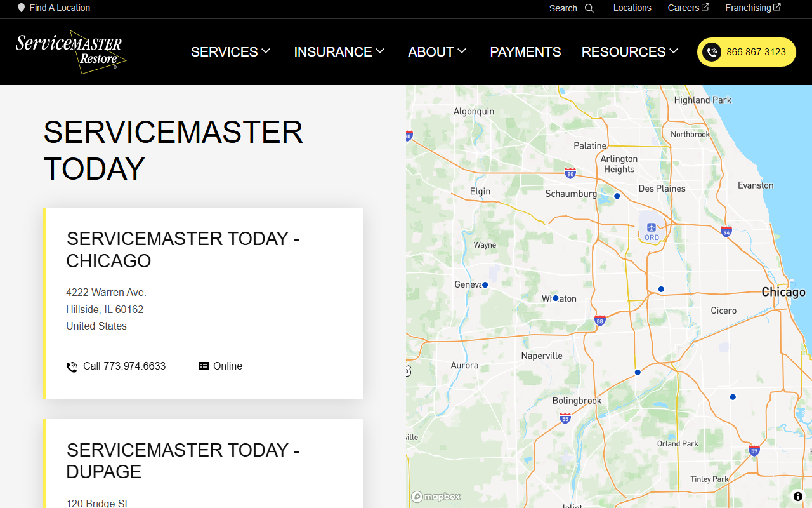Call 866.867.3123 yellow button
The image size is (812, 508).
pos(747,52)
